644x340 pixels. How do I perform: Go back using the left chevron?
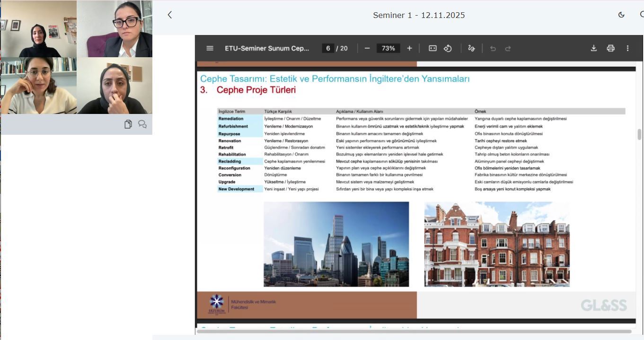point(170,15)
